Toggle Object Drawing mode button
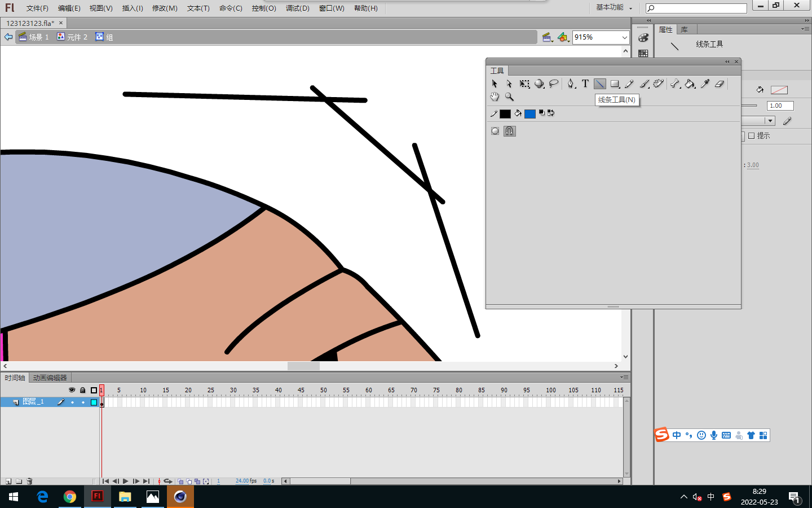The width and height of the screenshot is (812, 508). pyautogui.click(x=495, y=131)
